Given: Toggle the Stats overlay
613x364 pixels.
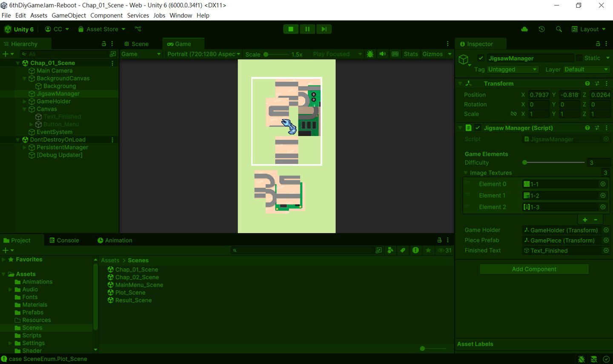Looking at the screenshot, I should pyautogui.click(x=411, y=54).
